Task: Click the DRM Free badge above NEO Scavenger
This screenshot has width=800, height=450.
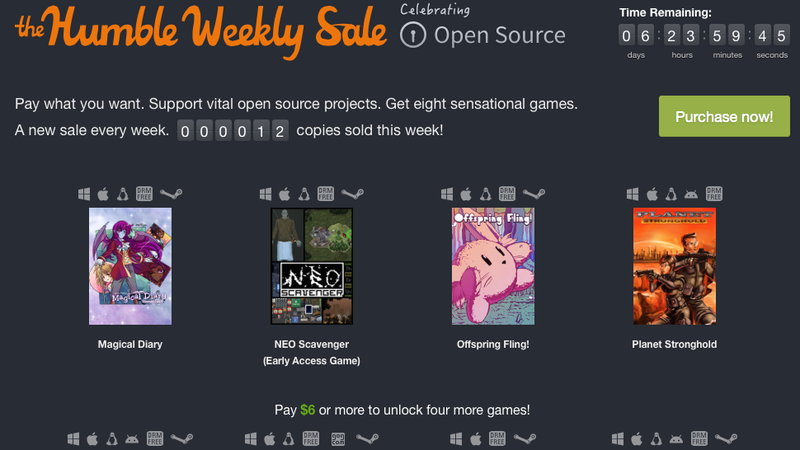Action: click(x=326, y=194)
